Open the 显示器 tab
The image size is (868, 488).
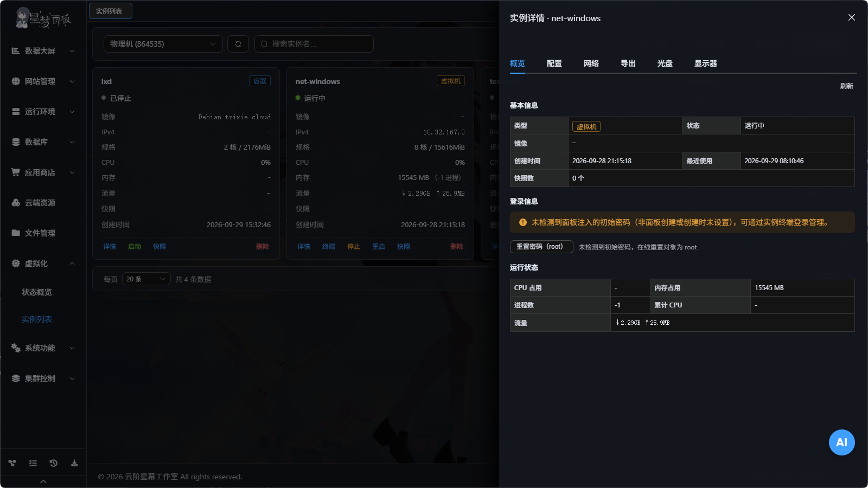[x=706, y=63]
